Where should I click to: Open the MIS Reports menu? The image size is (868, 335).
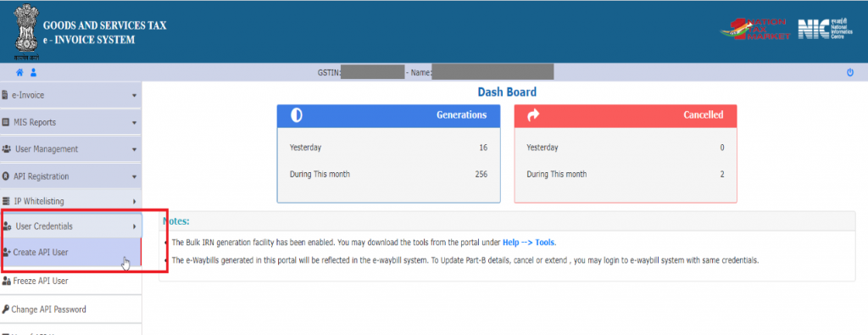(71, 122)
